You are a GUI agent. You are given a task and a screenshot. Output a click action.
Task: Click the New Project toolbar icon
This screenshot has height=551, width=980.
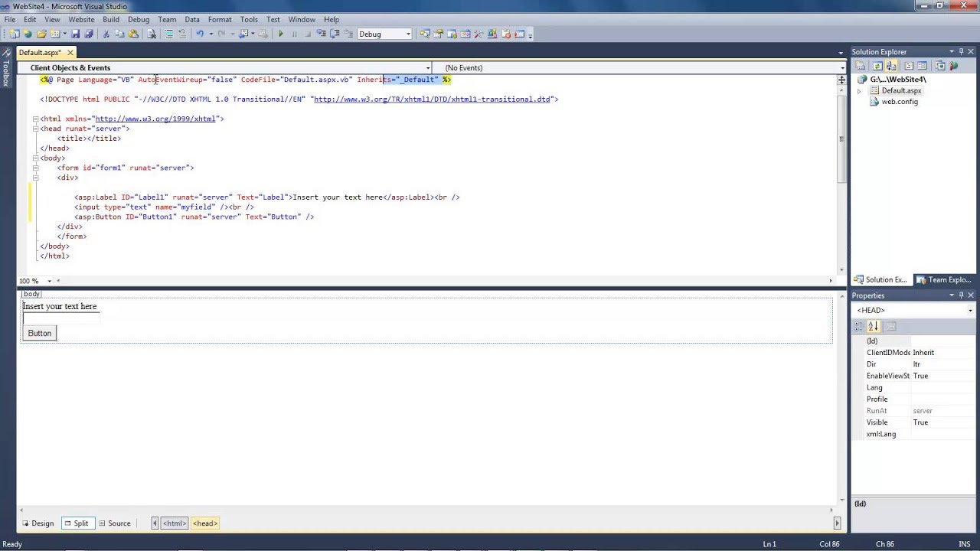pyautogui.click(x=15, y=34)
